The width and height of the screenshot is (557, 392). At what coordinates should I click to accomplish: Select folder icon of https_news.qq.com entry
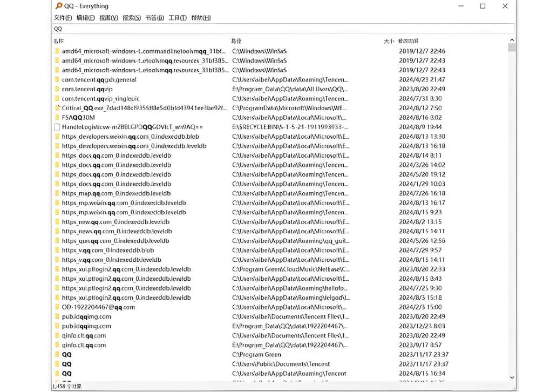pyautogui.click(x=57, y=231)
